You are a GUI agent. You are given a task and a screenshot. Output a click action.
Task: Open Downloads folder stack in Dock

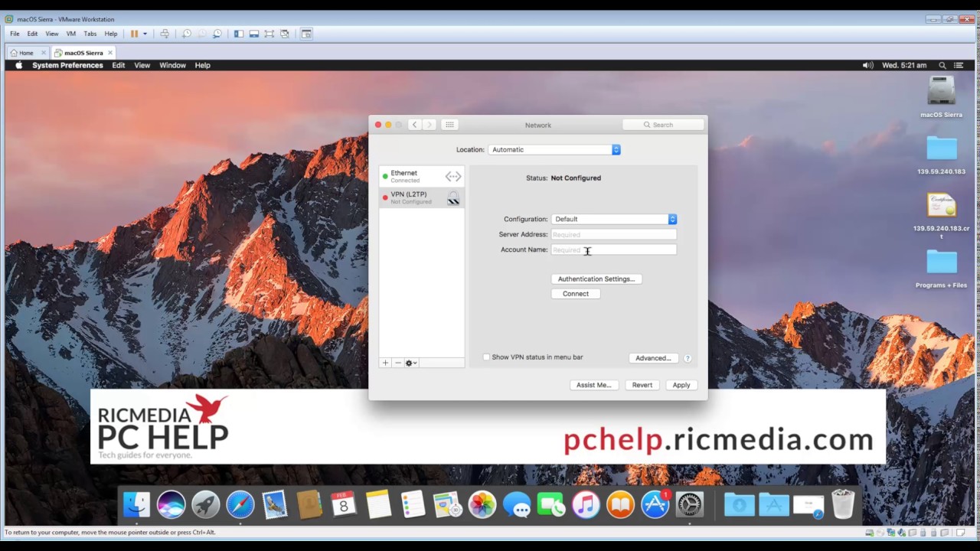coord(739,505)
